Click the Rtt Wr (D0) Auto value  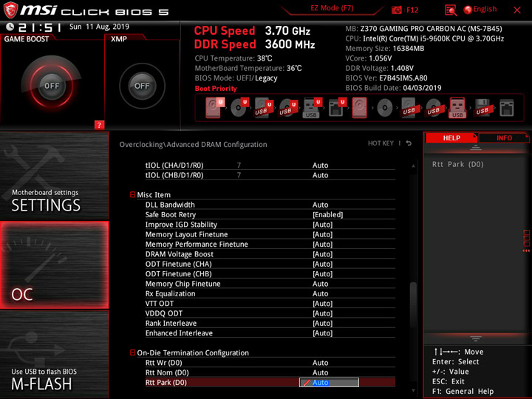coord(320,363)
